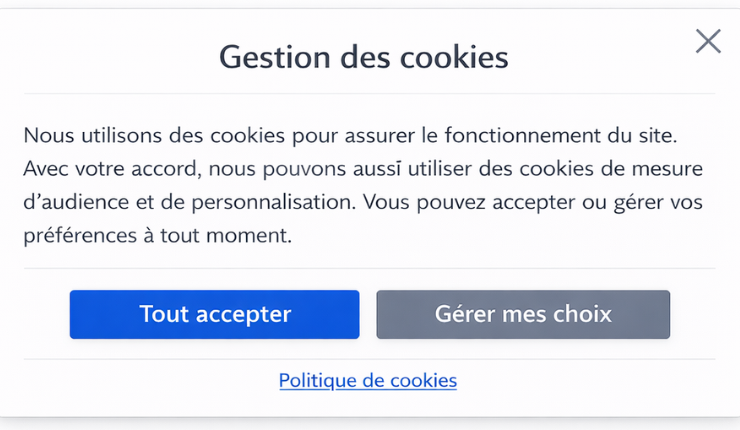Image resolution: width=740 pixels, height=430 pixels.
Task: Click the "Gestion des cookies" dialog heading
Action: [x=364, y=56]
